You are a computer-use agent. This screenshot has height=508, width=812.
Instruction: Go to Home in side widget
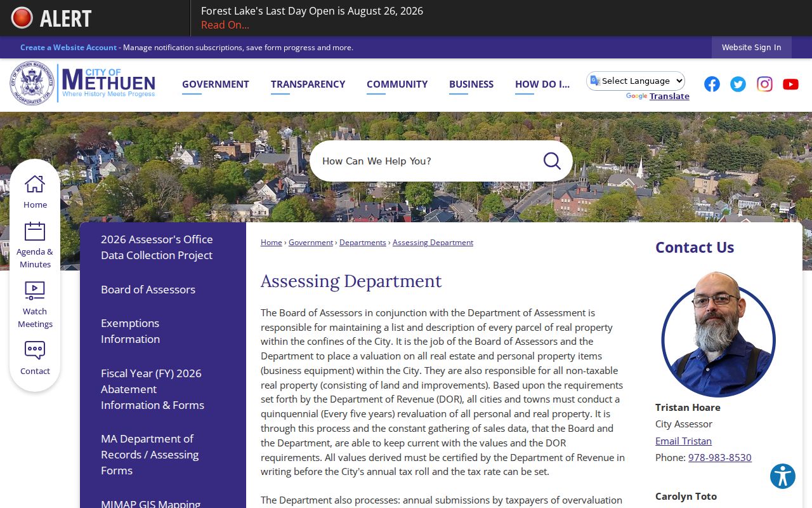(35, 192)
